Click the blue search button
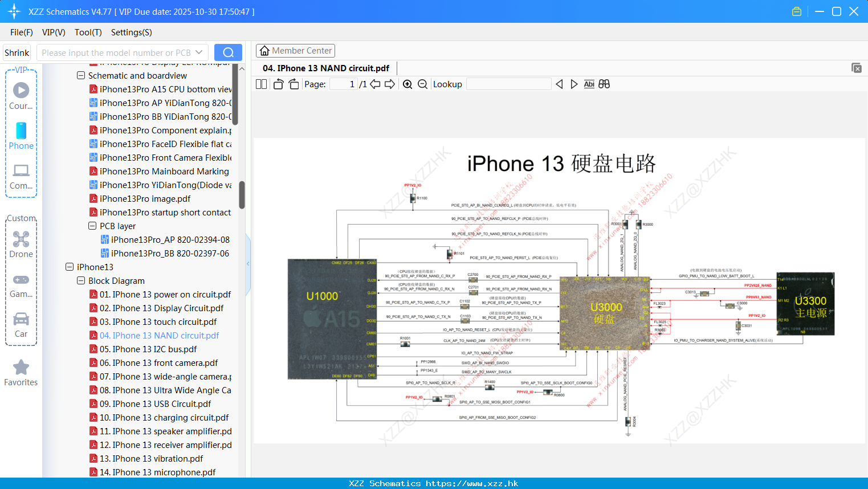This screenshot has height=489, width=868. [x=228, y=52]
